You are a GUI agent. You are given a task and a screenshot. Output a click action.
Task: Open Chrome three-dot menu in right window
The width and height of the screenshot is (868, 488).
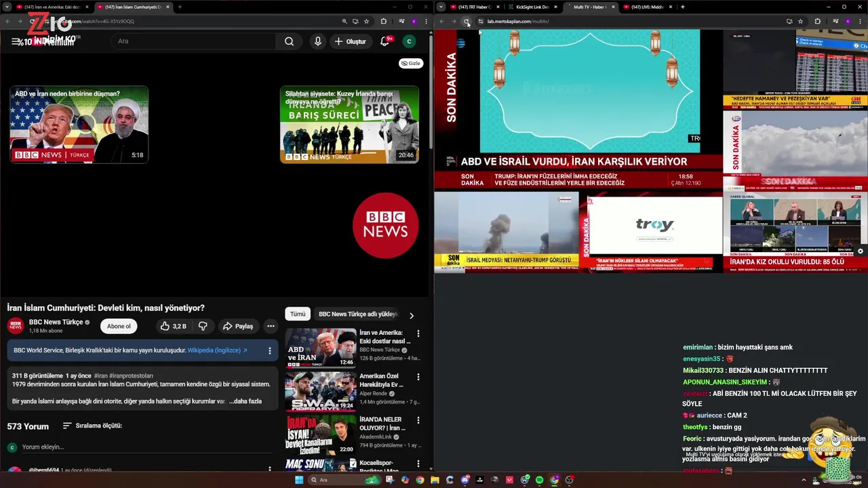(x=860, y=21)
